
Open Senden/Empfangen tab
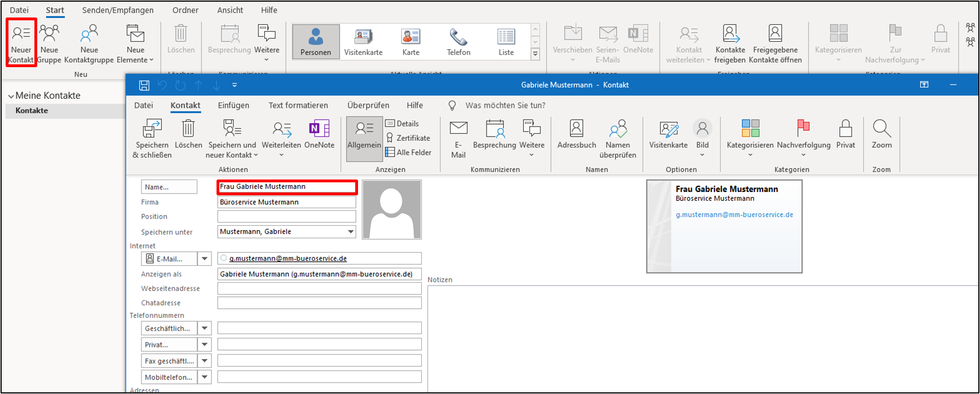coord(118,10)
